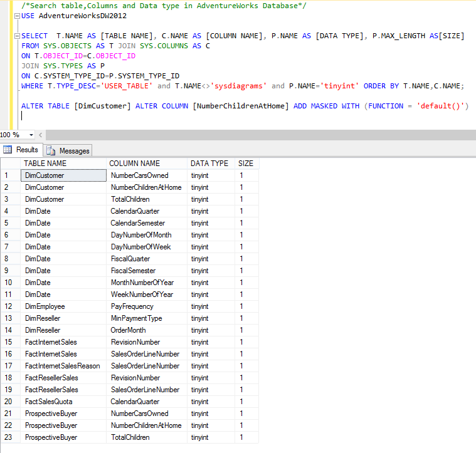Click the FactSalesQuota cell
Screen dimensions: 476x453
coord(63,402)
